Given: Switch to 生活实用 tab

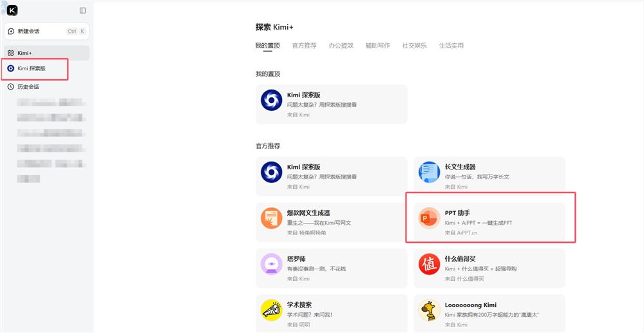Looking at the screenshot, I should [451, 46].
